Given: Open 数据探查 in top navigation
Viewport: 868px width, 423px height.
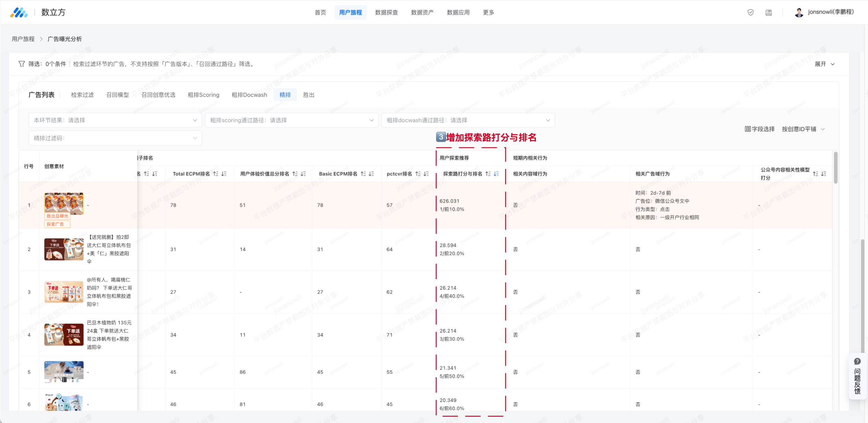Looking at the screenshot, I should tap(386, 13).
